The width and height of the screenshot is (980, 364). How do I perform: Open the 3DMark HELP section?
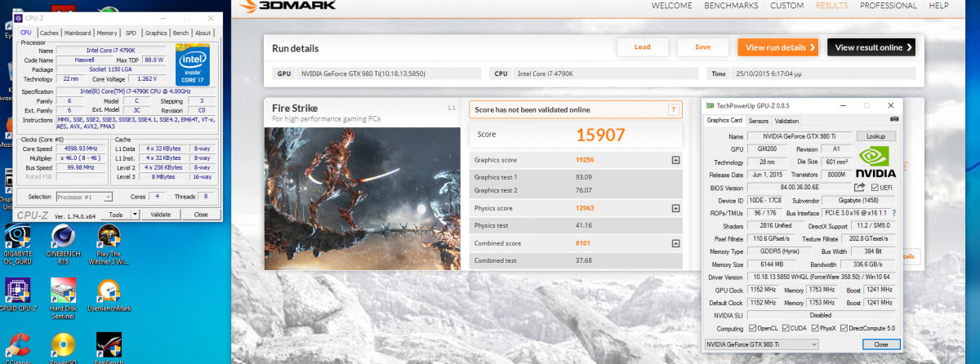coord(938,6)
